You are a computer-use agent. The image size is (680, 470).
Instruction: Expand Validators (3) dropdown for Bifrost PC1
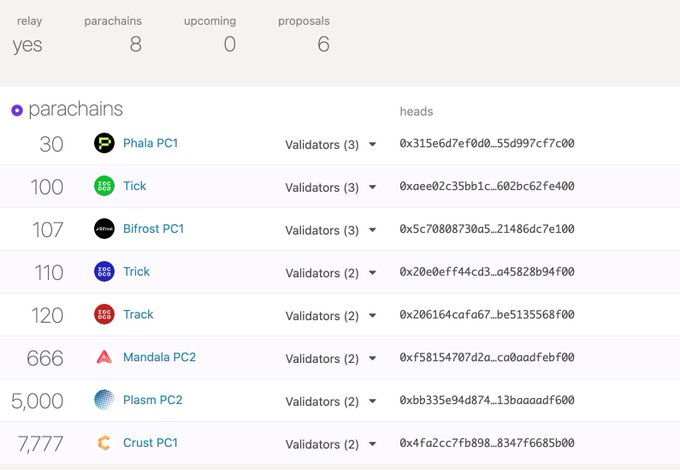(330, 230)
